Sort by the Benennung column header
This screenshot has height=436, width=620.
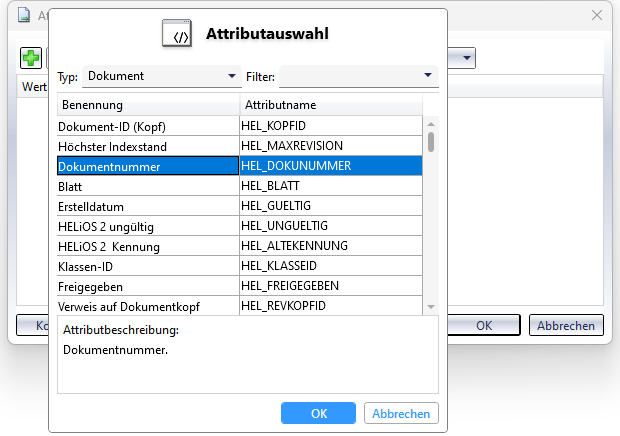click(x=148, y=105)
